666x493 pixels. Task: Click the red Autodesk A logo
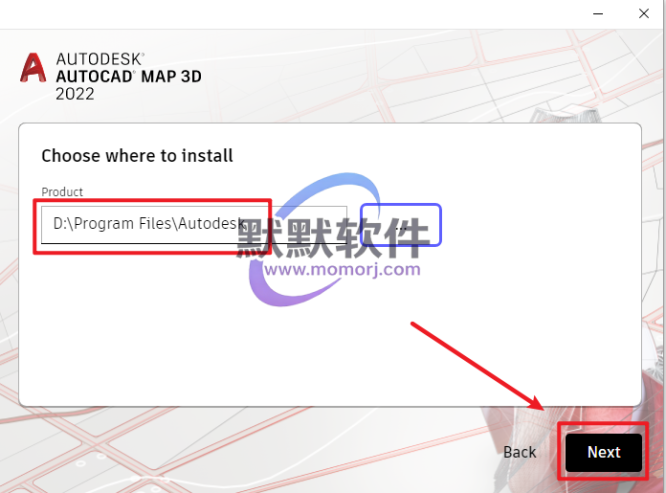(33, 68)
